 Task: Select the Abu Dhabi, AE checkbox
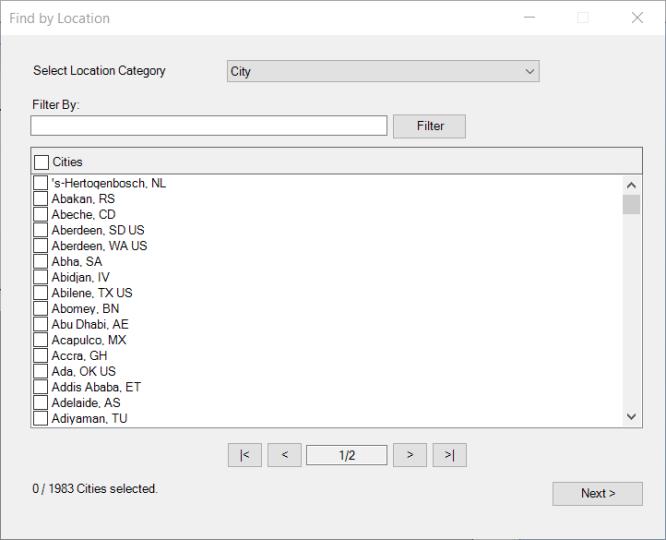41,325
